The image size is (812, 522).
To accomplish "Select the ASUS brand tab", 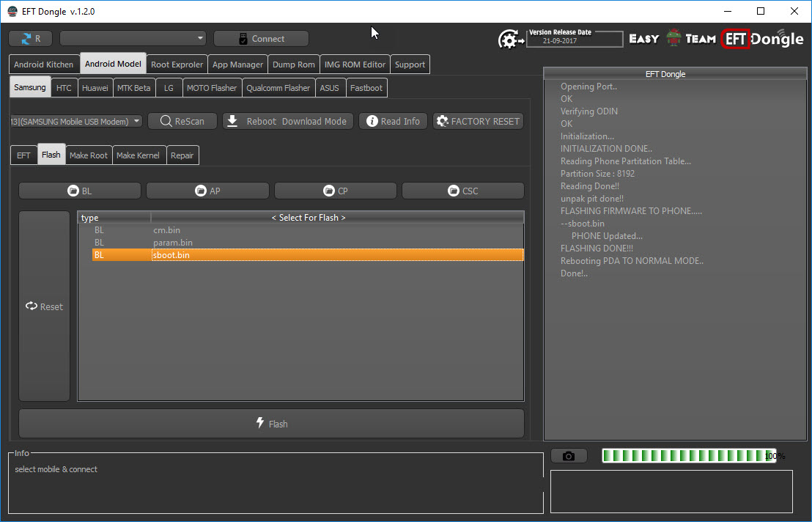I will [329, 87].
